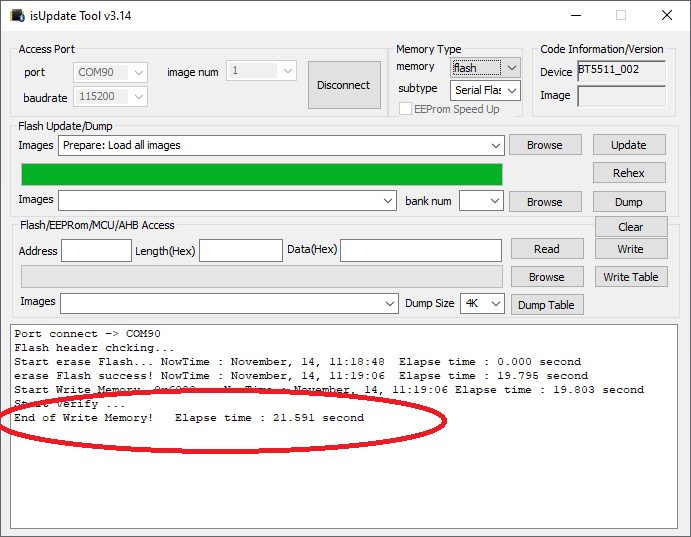Click the Update button
This screenshot has height=537, width=691.
(x=628, y=145)
